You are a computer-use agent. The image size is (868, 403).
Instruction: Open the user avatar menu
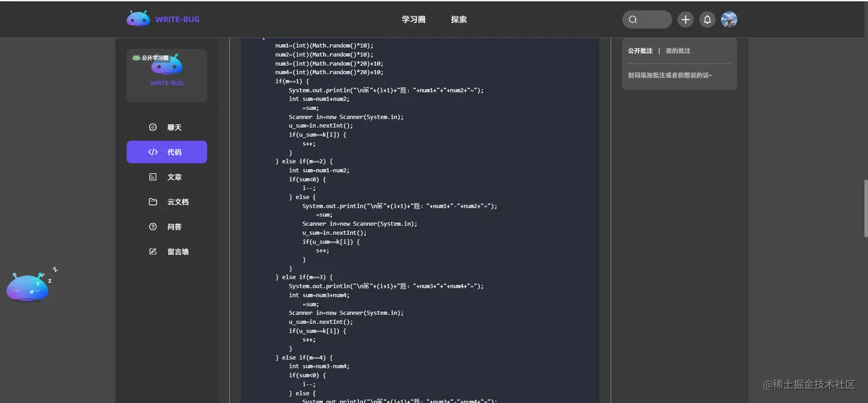(729, 20)
